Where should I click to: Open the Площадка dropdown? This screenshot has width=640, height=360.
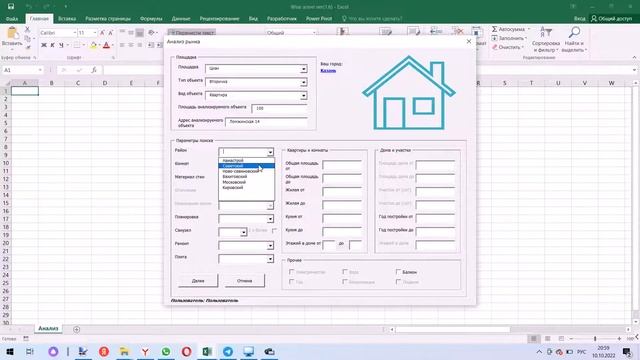pyautogui.click(x=303, y=69)
